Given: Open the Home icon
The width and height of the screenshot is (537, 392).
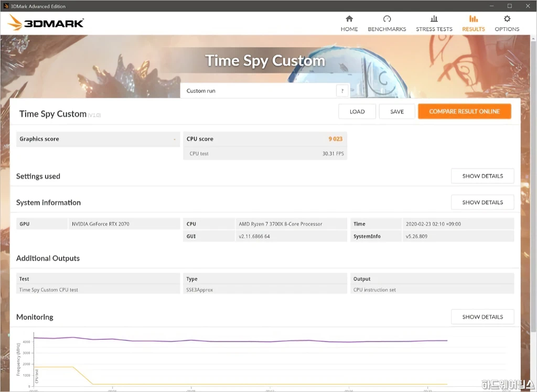Looking at the screenshot, I should [x=349, y=18].
